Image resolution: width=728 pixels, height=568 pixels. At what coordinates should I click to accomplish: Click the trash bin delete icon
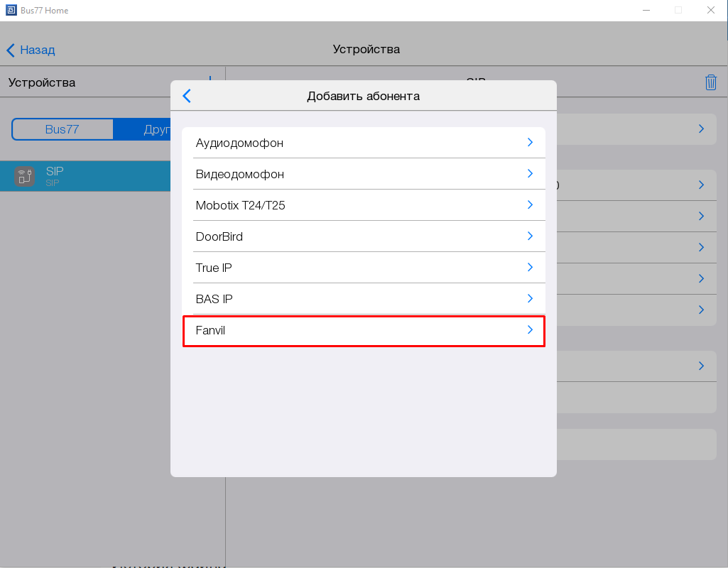(710, 82)
